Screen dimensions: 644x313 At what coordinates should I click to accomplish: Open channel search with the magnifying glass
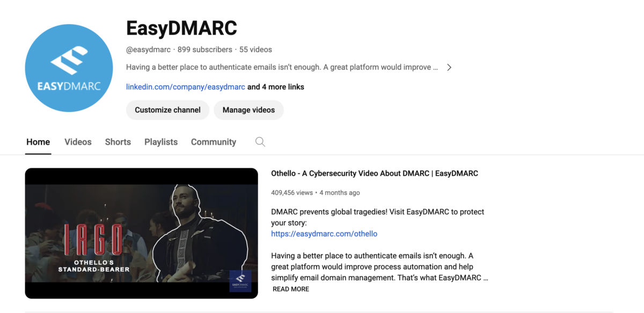tap(260, 141)
